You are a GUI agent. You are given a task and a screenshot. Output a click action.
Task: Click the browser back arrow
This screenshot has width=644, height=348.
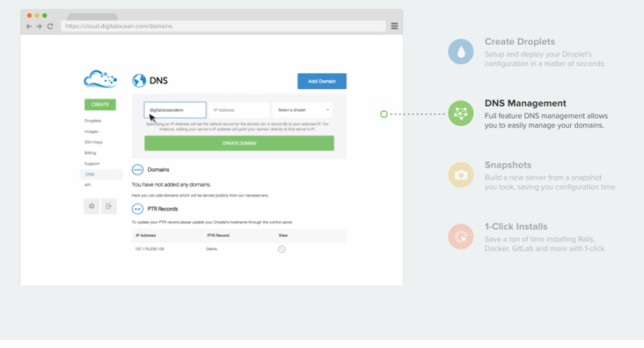click(x=29, y=26)
